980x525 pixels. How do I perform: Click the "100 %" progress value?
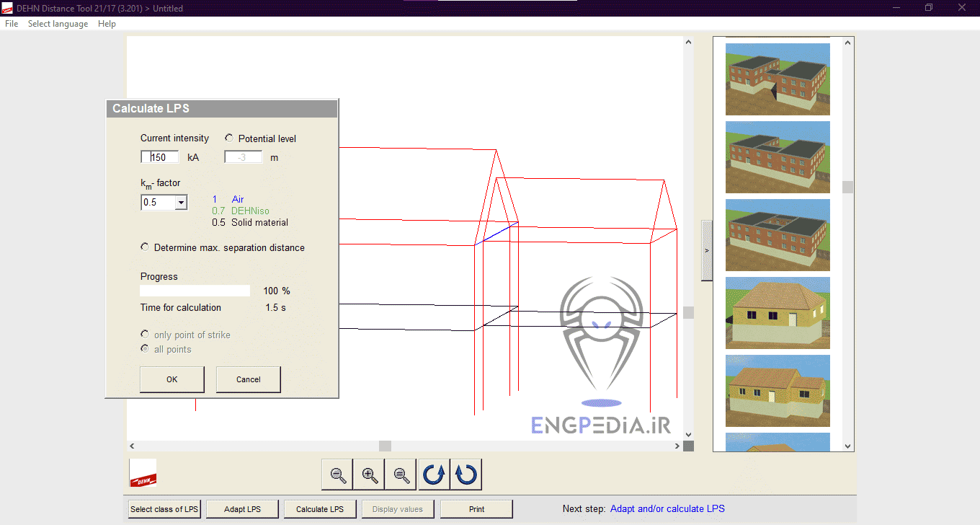tap(277, 291)
